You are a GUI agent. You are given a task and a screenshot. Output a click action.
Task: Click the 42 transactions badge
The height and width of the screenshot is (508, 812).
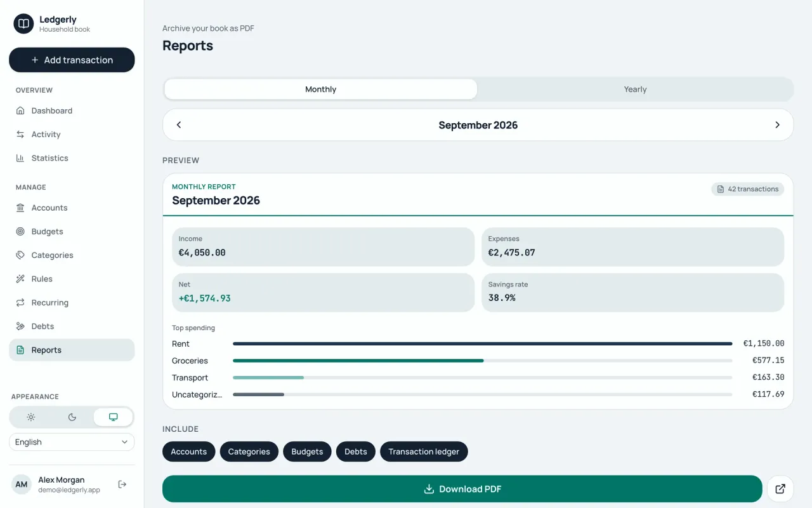click(747, 189)
